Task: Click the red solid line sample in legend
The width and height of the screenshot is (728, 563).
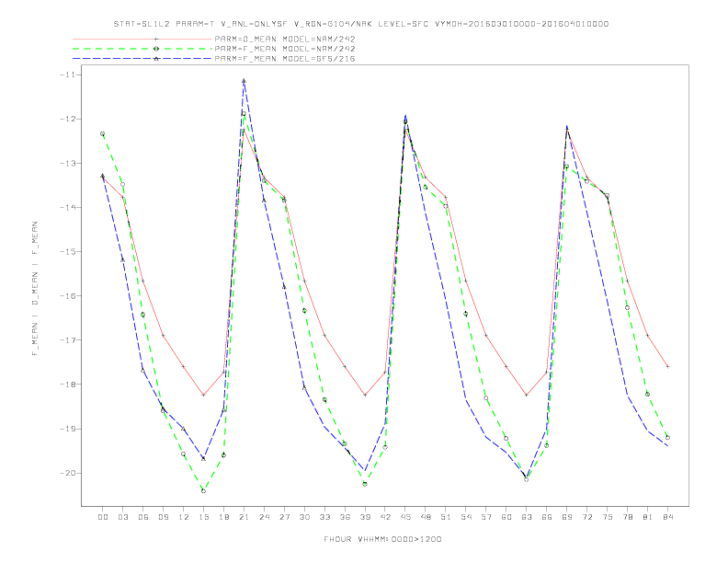Action: coord(142,39)
